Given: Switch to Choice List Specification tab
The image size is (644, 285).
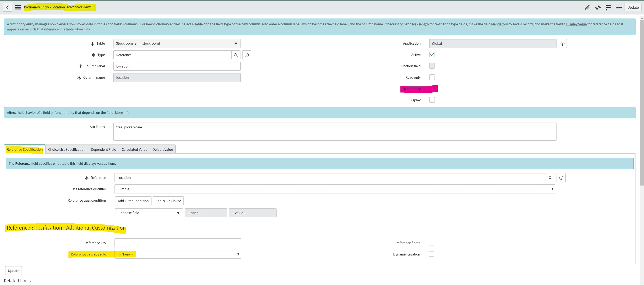Looking at the screenshot, I should tap(67, 149).
